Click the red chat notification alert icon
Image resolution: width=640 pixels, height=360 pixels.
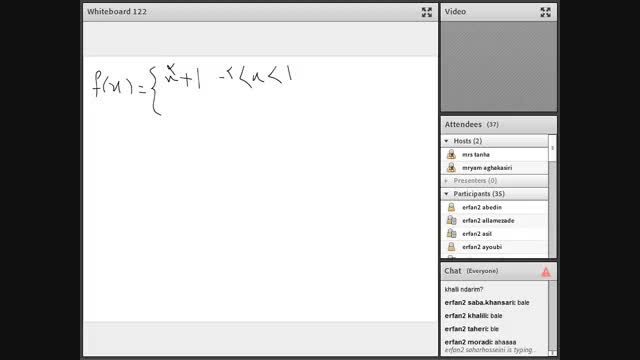click(546, 272)
